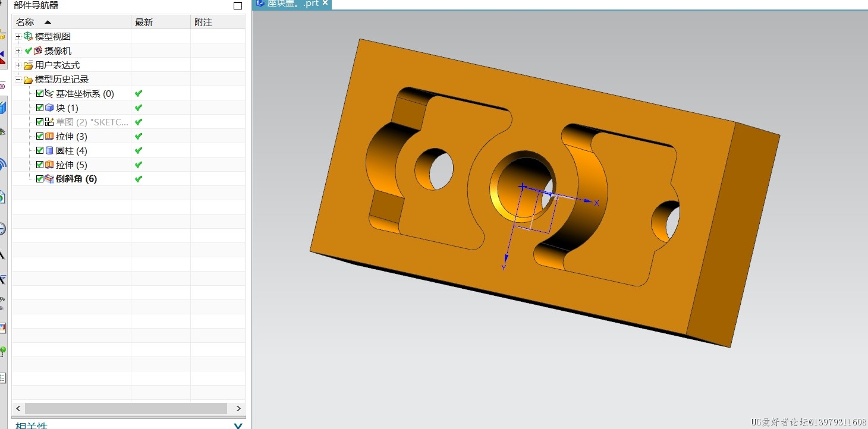
Task: Maximize the 部件导航器 panel
Action: click(238, 6)
